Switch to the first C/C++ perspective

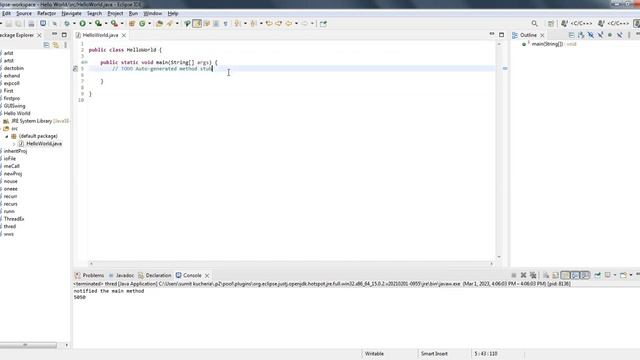pos(576,24)
